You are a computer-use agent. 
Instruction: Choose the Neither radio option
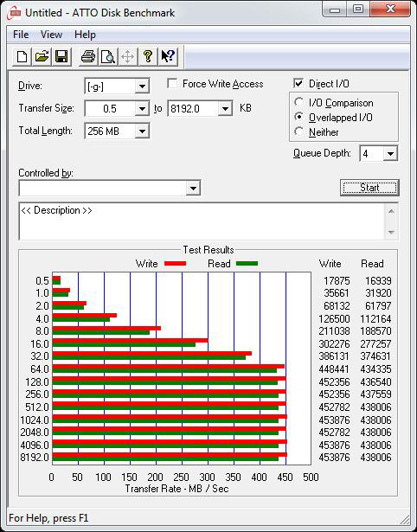click(299, 131)
